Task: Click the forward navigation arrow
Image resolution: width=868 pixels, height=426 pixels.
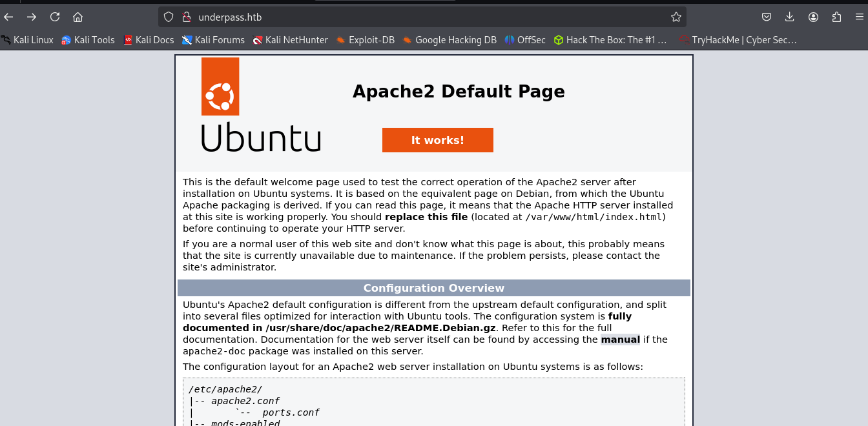Action: pyautogui.click(x=31, y=17)
